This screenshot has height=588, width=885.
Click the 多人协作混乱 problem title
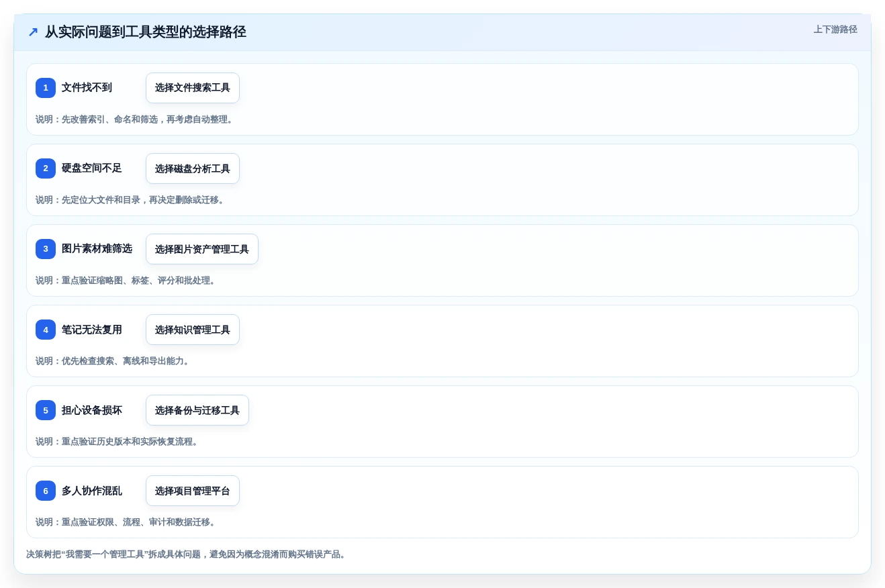(x=92, y=491)
